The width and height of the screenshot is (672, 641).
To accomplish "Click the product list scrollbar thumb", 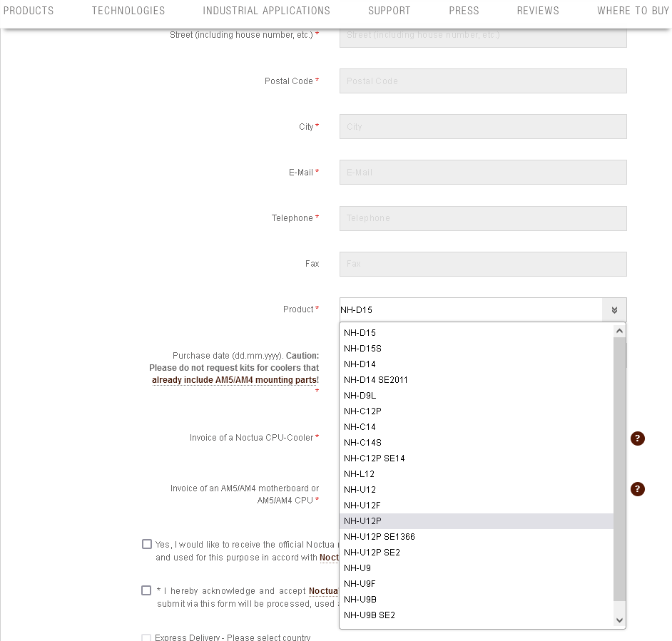I will [x=619, y=468].
